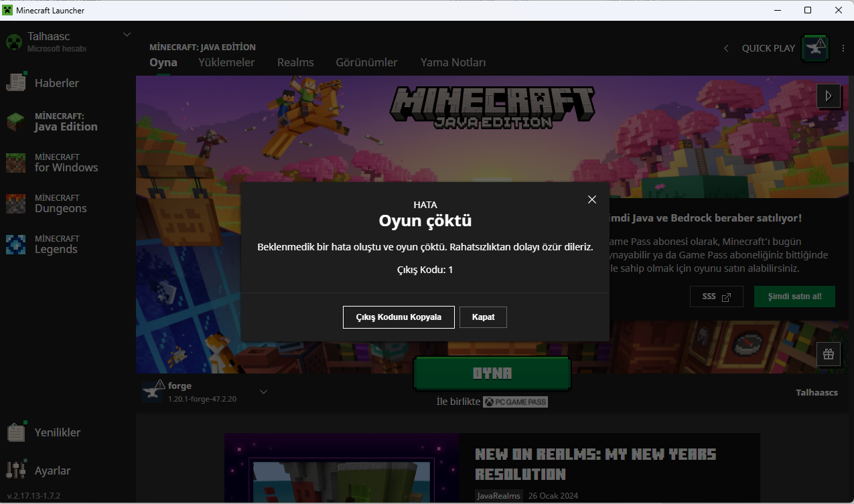
Task: Expand the Talhaasc account dropdown chevron
Action: (x=127, y=35)
